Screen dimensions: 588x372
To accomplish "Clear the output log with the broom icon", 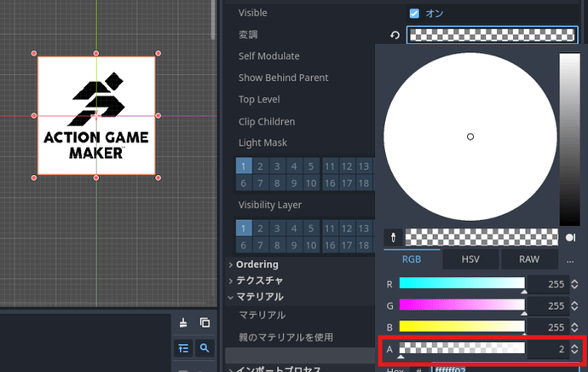I will tap(183, 323).
